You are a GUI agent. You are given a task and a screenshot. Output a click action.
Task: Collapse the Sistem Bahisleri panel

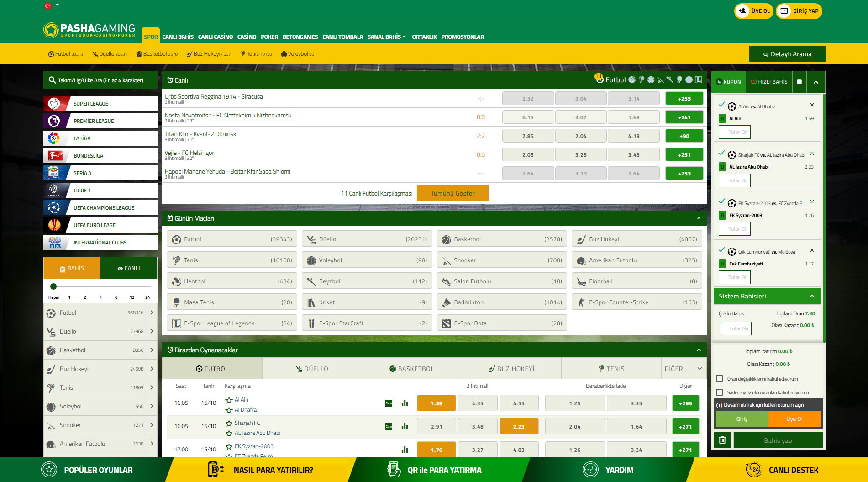click(812, 296)
